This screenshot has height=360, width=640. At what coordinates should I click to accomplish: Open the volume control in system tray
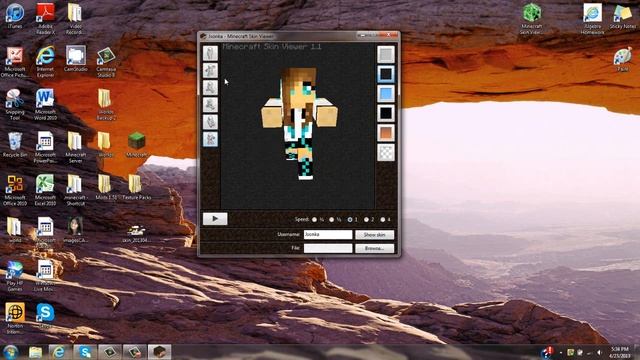pos(599,352)
